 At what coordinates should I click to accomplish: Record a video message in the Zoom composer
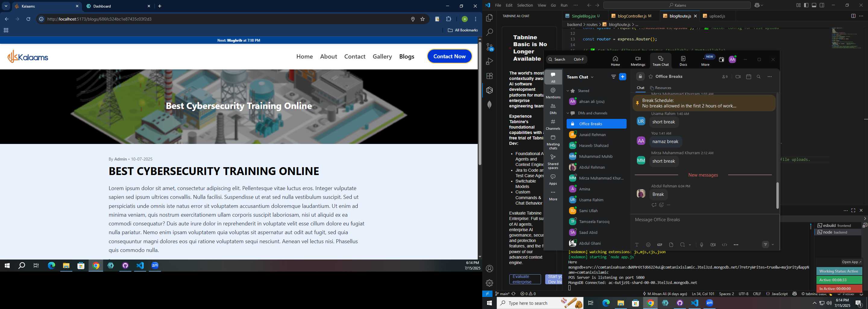pyautogui.click(x=713, y=245)
